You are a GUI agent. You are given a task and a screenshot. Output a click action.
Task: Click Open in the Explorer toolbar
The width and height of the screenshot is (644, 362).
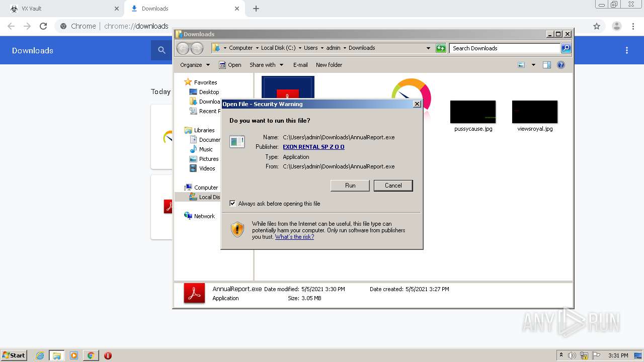pos(230,65)
